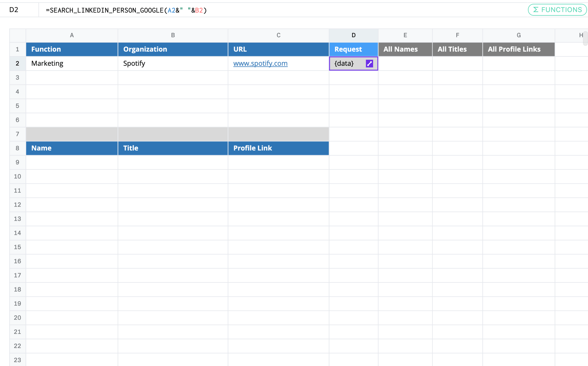Image resolution: width=588 pixels, height=366 pixels.
Task: Click the Spotify organization cell
Action: 173,63
